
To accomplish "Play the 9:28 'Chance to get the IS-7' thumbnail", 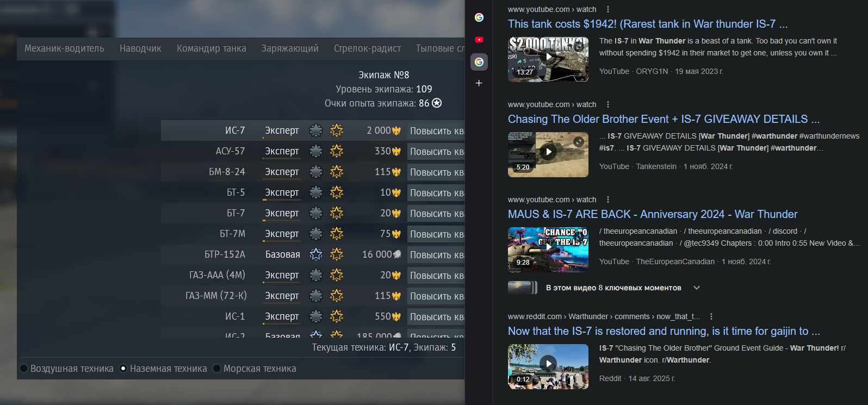I will 548,250.
